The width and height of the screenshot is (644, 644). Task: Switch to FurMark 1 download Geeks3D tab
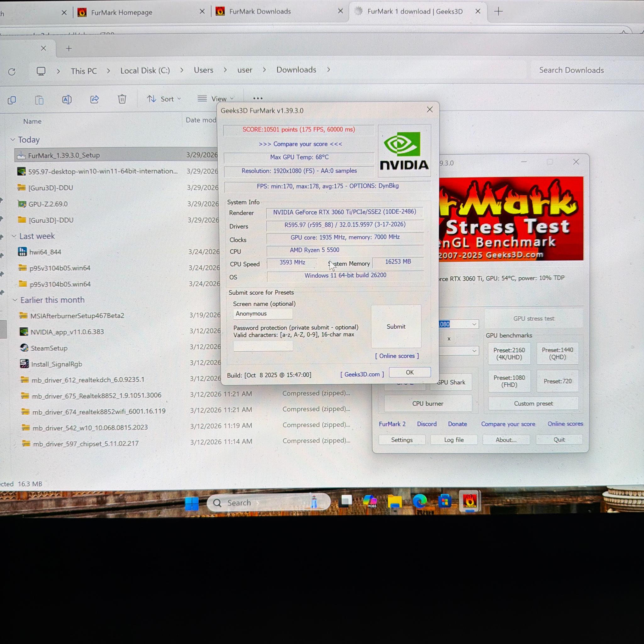(x=415, y=12)
